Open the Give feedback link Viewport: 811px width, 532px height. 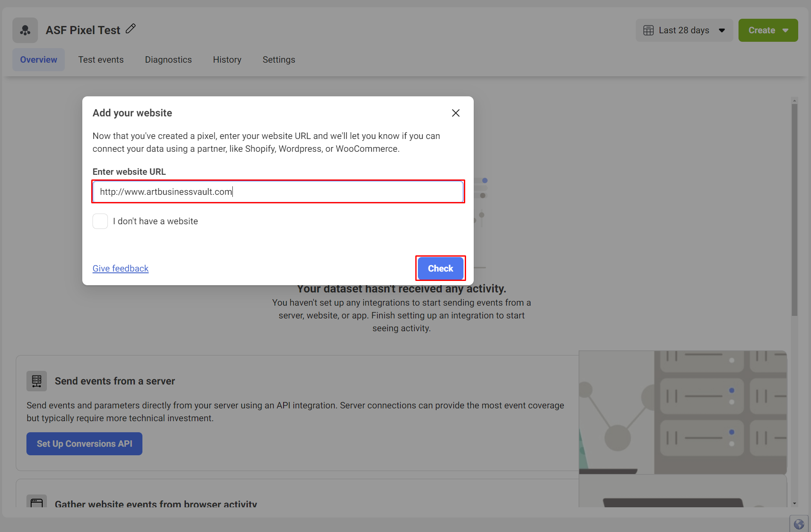(x=121, y=269)
